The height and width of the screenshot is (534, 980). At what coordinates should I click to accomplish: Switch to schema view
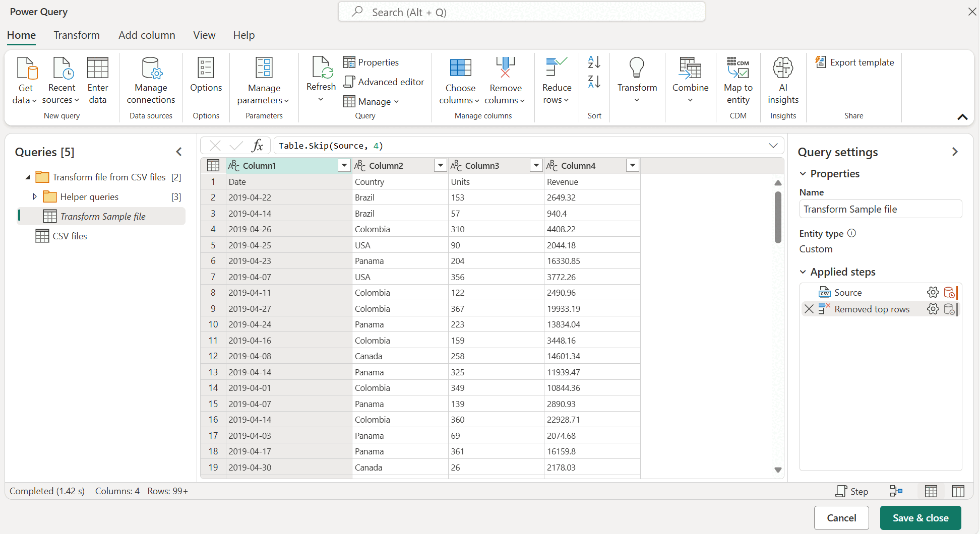pos(958,491)
